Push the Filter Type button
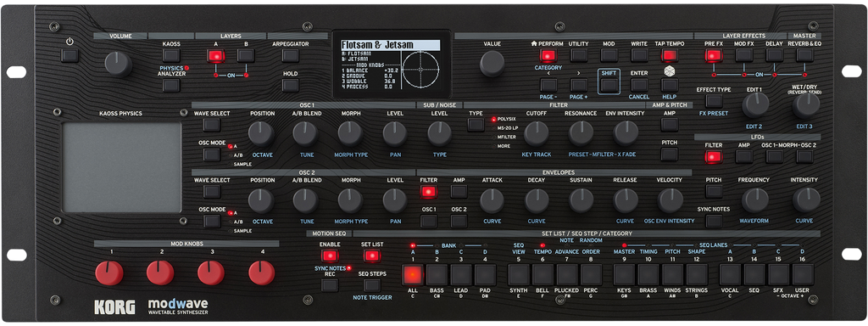Screen dimensions: 868x326 (476, 125)
